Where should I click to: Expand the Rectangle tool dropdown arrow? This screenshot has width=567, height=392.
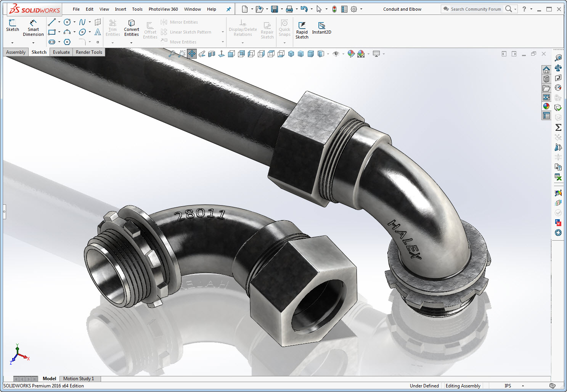pos(59,32)
